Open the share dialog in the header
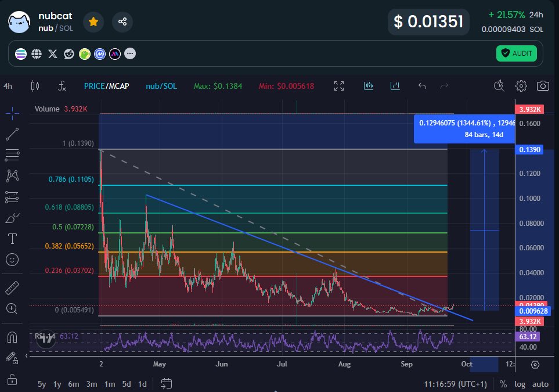Viewport: 559px width, 392px height. pyautogui.click(x=122, y=21)
